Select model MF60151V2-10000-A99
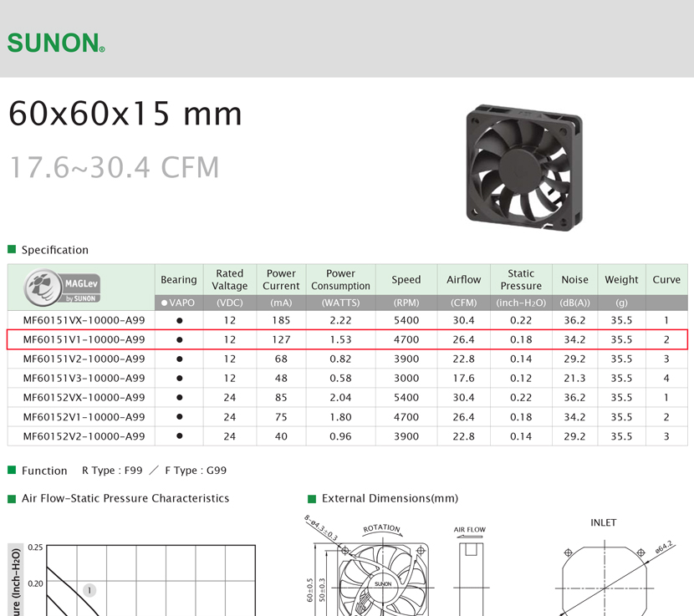694x616 pixels. (x=84, y=359)
